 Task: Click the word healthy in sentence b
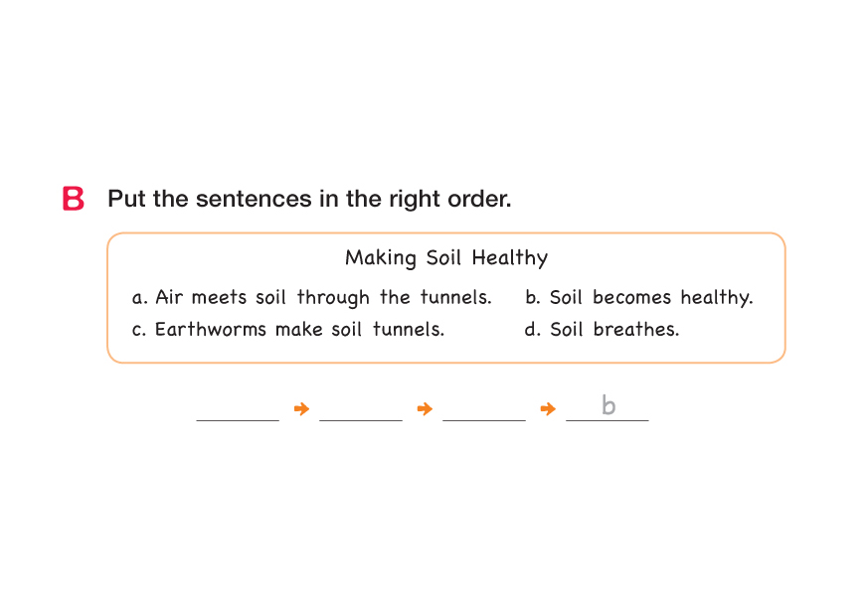pos(717,297)
